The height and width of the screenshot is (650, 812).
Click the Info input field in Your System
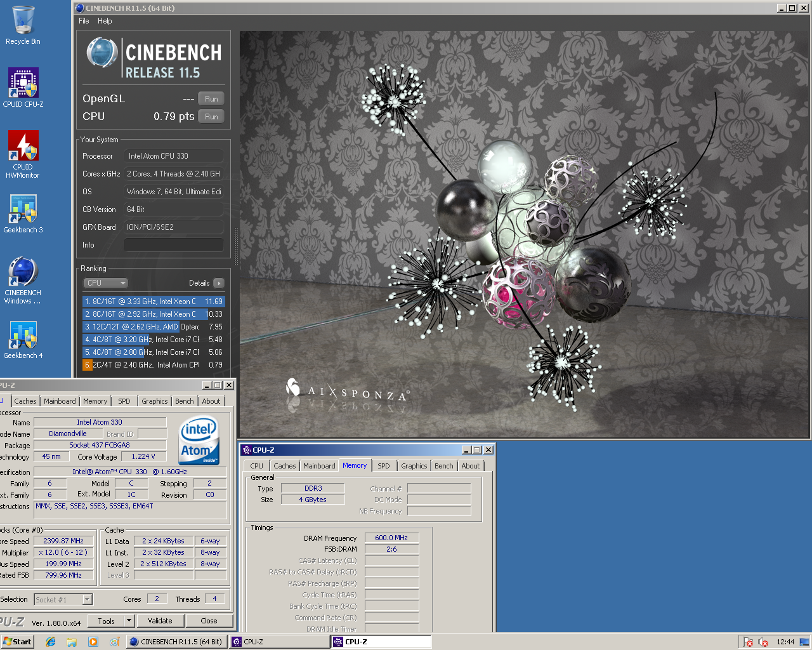click(x=173, y=245)
